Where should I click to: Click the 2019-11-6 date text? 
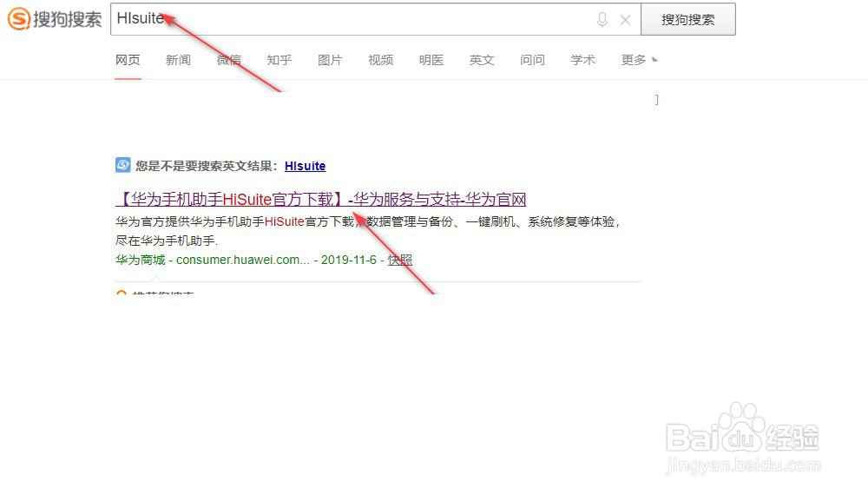tap(349, 260)
